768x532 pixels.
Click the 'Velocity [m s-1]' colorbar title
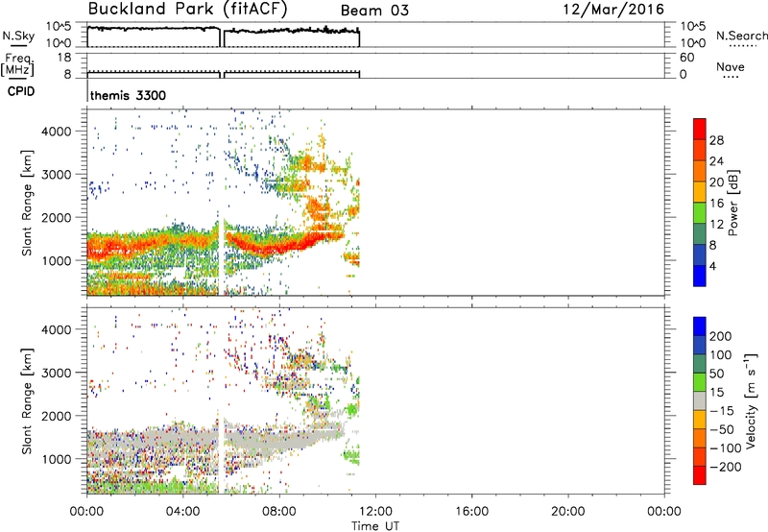click(x=751, y=400)
